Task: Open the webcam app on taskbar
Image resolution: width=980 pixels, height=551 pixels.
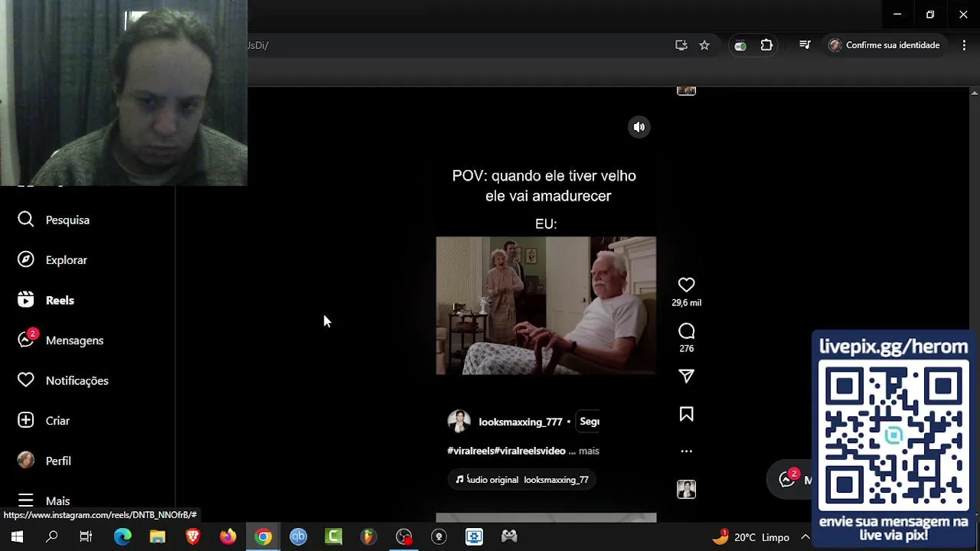Action: click(439, 537)
